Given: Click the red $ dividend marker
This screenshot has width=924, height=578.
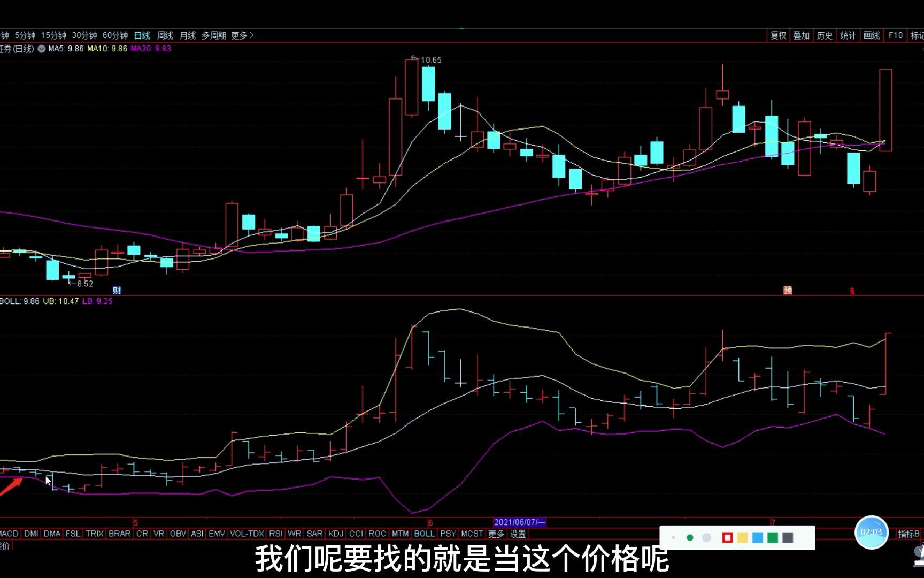Looking at the screenshot, I should coord(852,291).
